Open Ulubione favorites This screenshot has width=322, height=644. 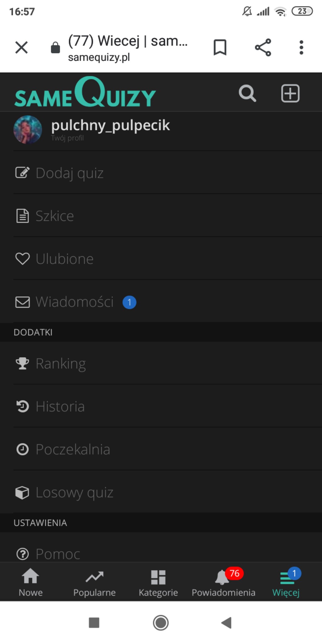click(x=64, y=259)
